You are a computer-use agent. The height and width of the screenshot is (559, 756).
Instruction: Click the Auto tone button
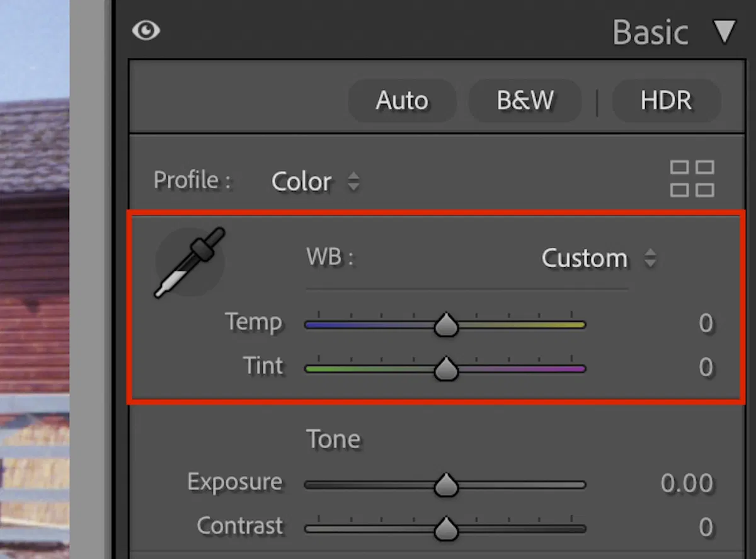pos(402,101)
